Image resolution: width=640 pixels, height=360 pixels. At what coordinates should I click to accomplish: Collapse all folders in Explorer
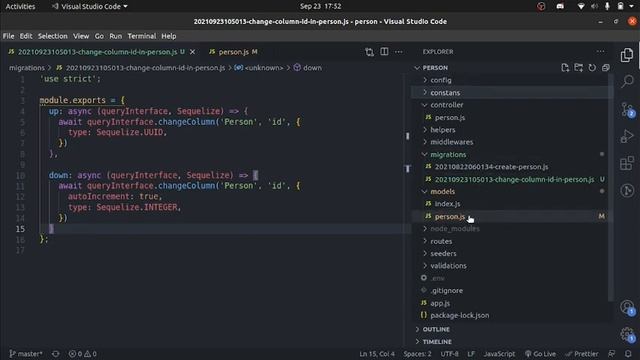(x=606, y=68)
